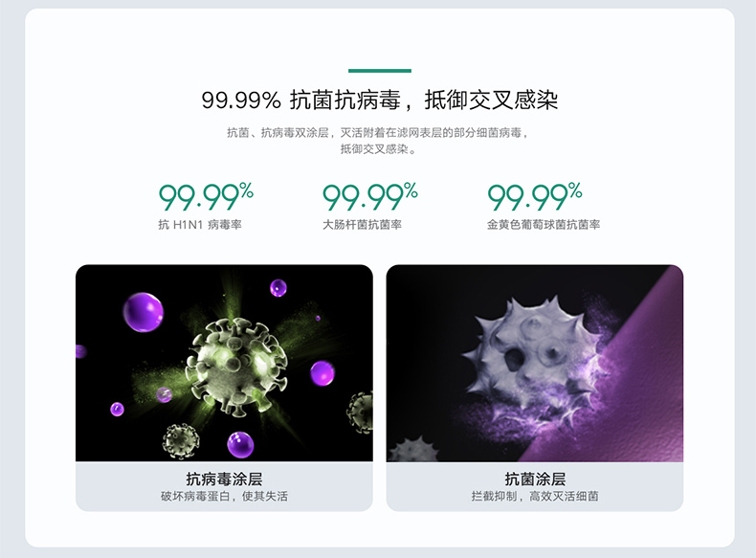Click the 金黄色葡萄球菌抗菌率 label
The image size is (756, 558).
544,225
